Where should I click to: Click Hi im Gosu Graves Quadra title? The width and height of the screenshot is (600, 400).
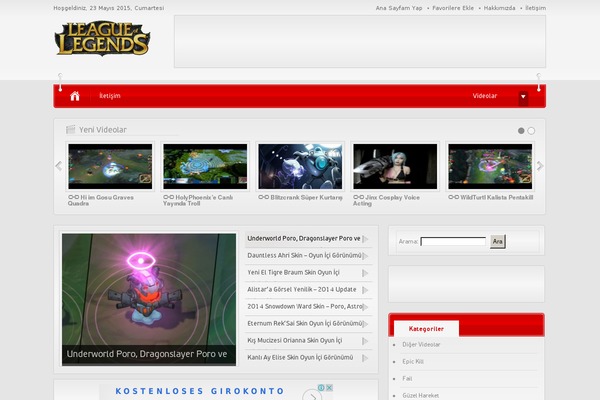(101, 200)
